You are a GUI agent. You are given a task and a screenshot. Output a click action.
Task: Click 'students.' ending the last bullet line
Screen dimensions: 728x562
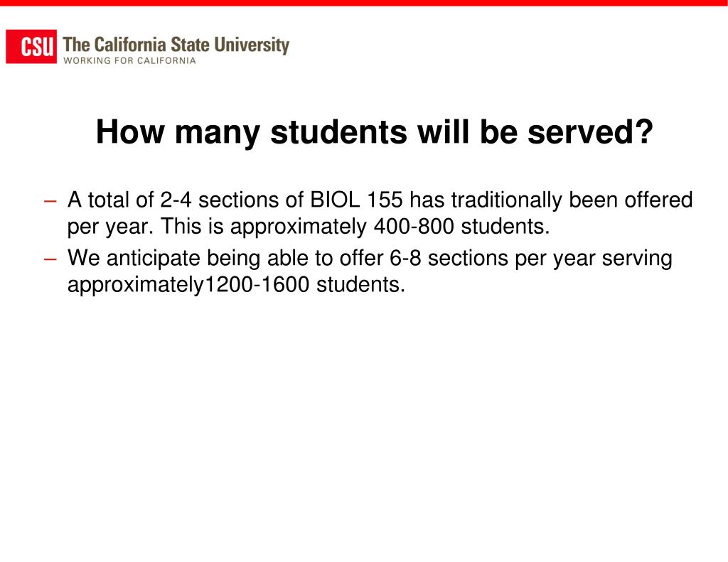coord(360,284)
